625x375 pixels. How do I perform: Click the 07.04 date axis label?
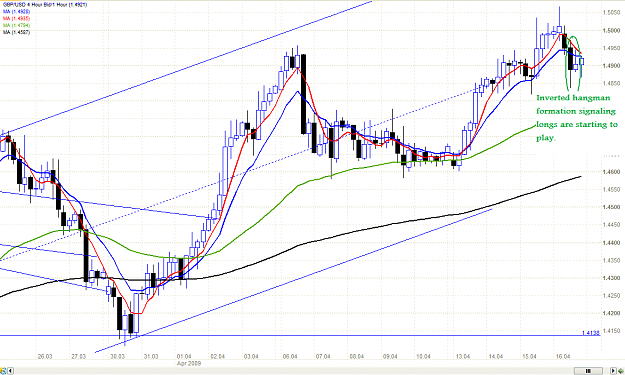pyautogui.click(x=323, y=356)
